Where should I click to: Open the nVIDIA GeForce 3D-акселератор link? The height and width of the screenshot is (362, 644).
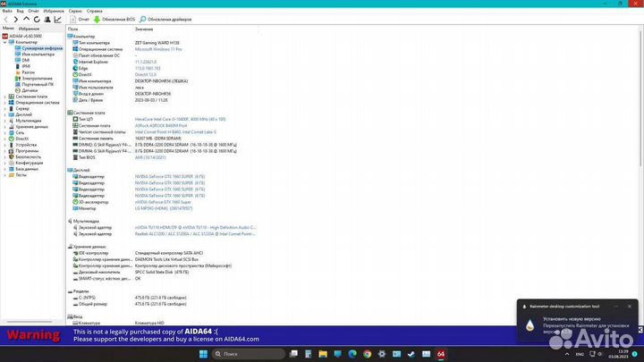pyautogui.click(x=163, y=202)
